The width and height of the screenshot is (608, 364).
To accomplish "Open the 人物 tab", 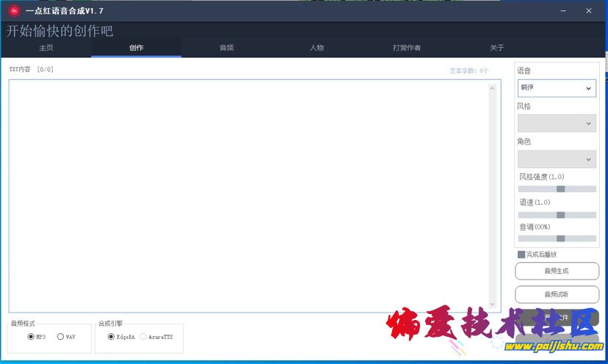I will pos(316,48).
